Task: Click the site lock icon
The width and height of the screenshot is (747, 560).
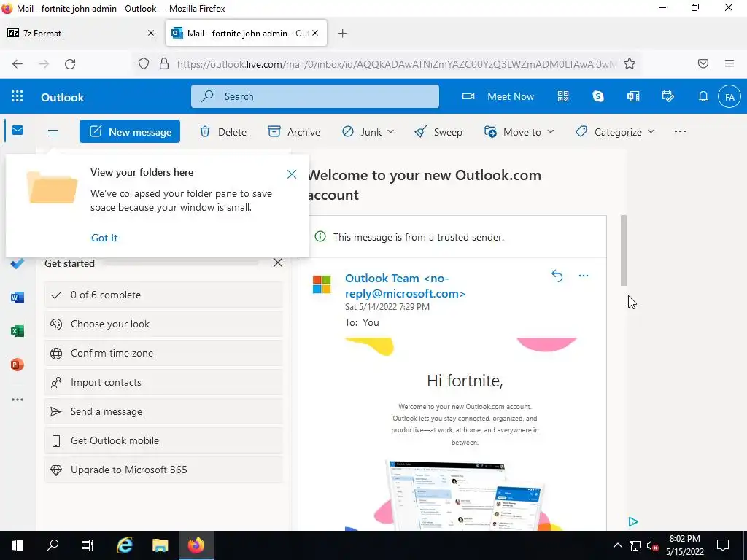Action: [x=164, y=64]
